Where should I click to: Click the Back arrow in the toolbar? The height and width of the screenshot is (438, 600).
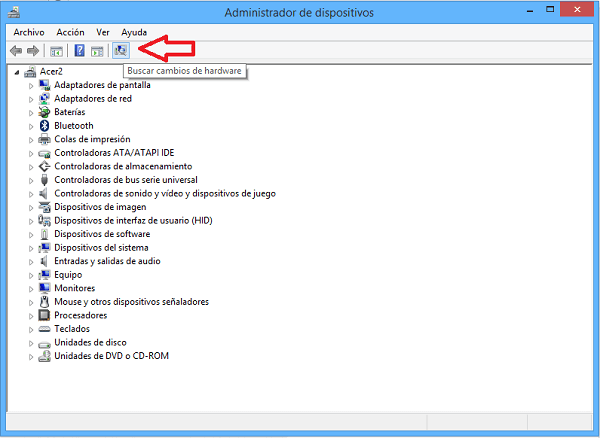click(x=16, y=50)
